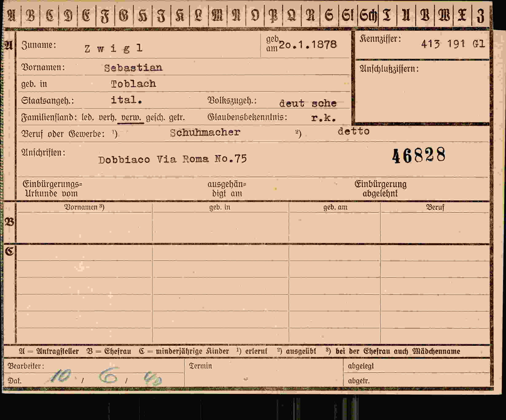Viewport: 506px width, 420px height.
Task: Select letter "X" in the alphabet index strip
Action: coord(462,15)
